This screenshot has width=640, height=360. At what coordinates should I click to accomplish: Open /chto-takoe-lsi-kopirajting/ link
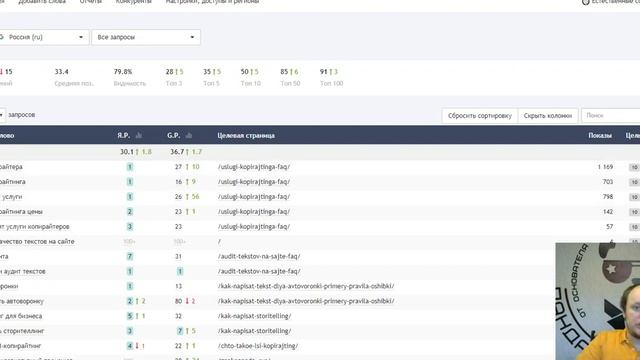258,346
